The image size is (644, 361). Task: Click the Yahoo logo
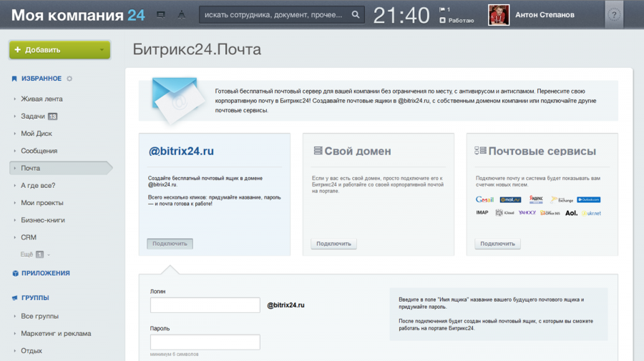527,212
